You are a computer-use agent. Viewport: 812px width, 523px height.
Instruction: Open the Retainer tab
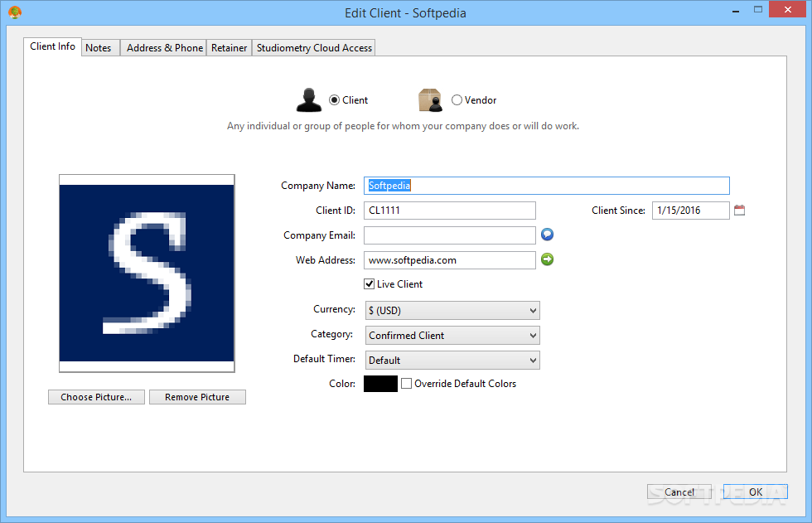(229, 47)
